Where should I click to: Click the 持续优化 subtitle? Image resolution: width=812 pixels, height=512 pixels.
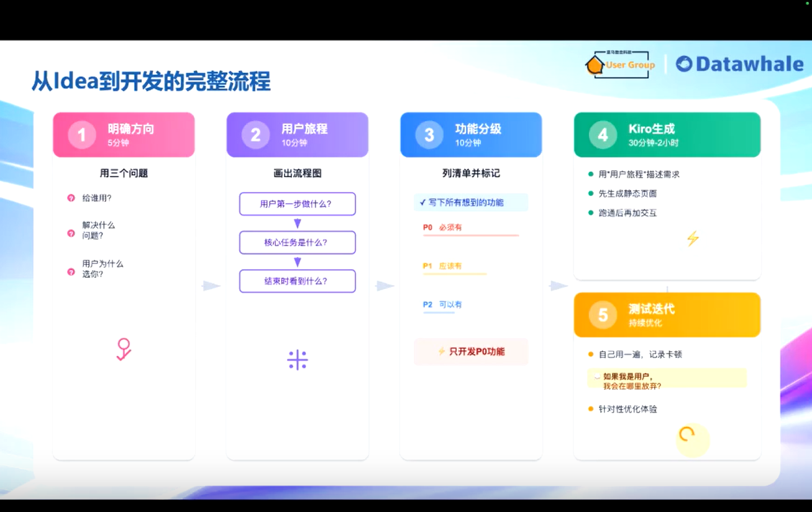click(x=645, y=323)
